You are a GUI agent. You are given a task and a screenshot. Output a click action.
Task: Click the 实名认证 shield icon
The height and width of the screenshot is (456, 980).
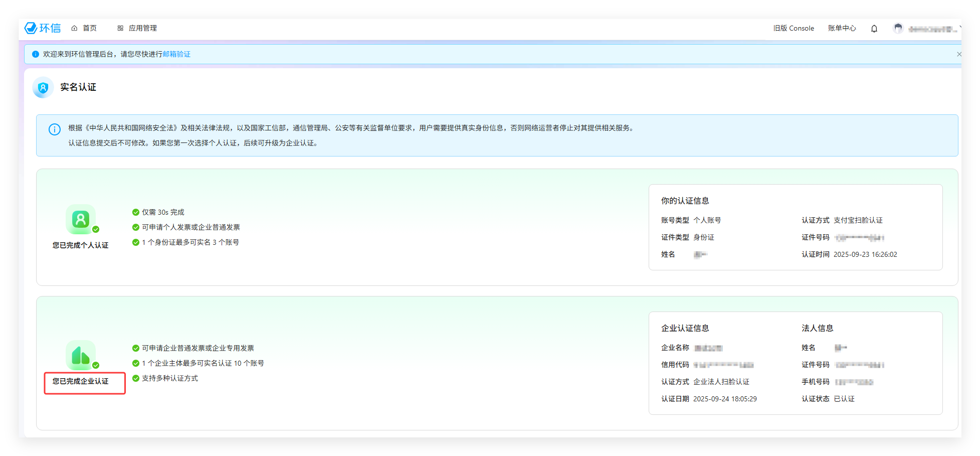(43, 88)
